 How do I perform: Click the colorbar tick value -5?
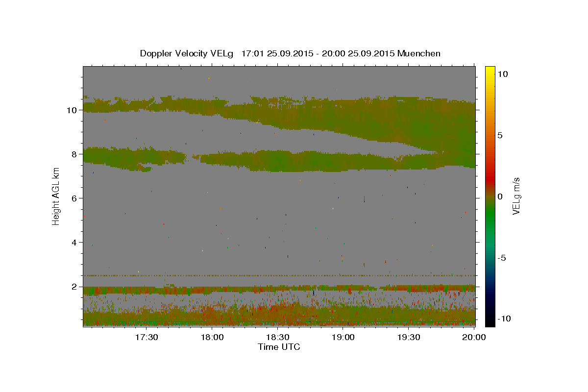(x=502, y=258)
